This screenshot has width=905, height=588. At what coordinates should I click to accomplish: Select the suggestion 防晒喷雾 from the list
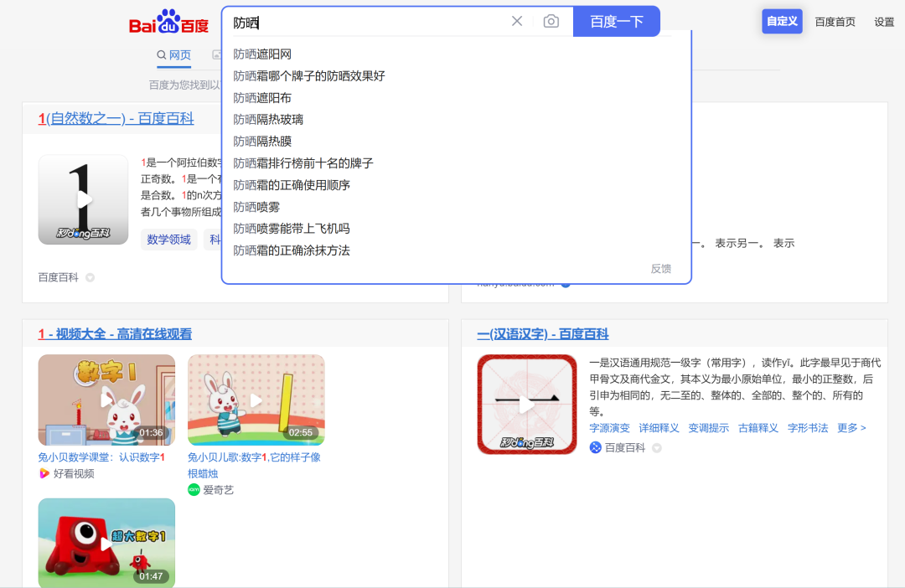pyautogui.click(x=256, y=206)
